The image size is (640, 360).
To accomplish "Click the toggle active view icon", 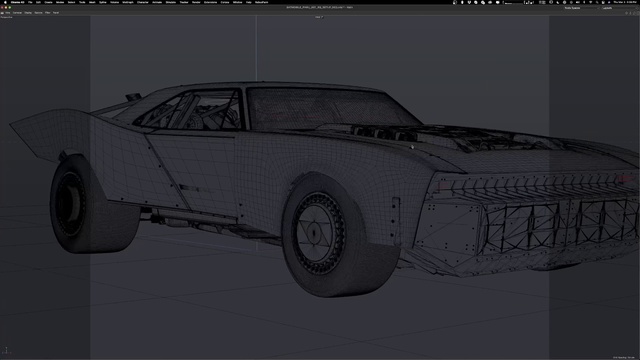I will [638, 13].
